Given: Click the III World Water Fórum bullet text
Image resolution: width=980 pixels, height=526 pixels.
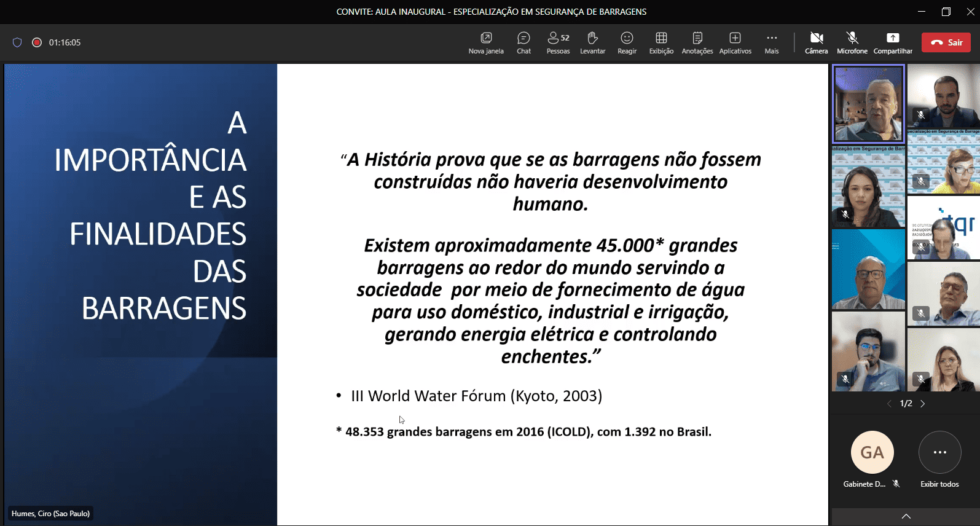Looking at the screenshot, I should (476, 396).
